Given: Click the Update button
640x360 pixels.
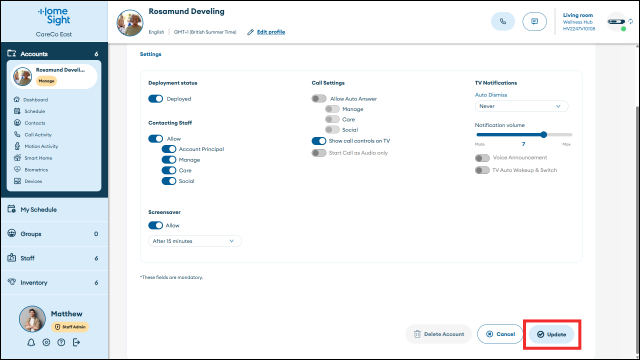Looking at the screenshot, I should pyautogui.click(x=551, y=334).
